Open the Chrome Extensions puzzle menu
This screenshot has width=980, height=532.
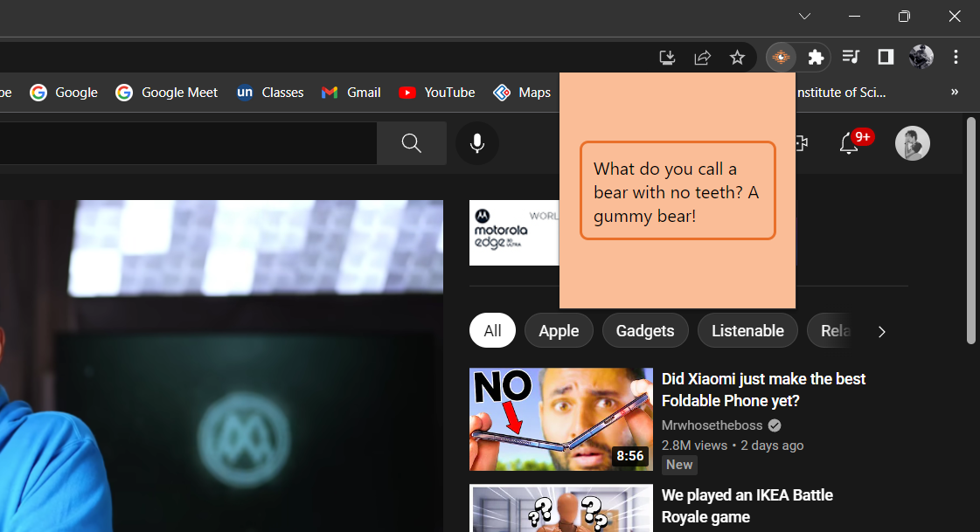[816, 57]
